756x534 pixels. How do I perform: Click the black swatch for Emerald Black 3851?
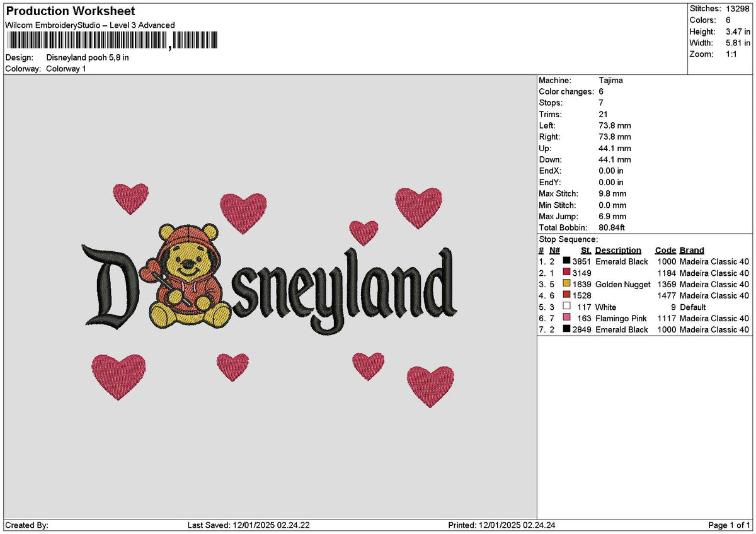567,261
